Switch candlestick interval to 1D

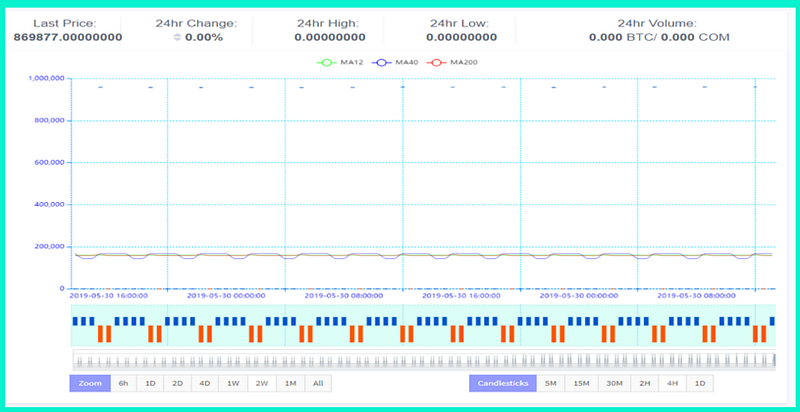[x=700, y=383]
